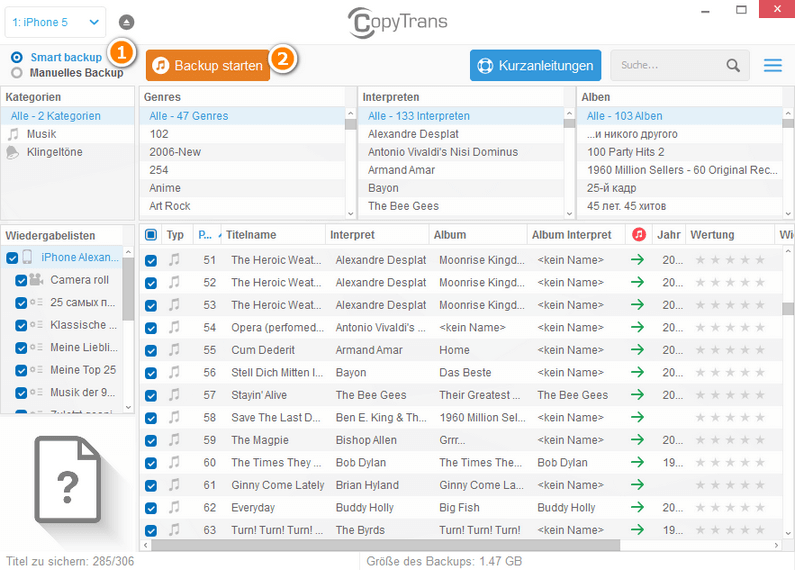Uncheck track 57 Stayin' Alive checkbox
Image resolution: width=795 pixels, height=570 pixels.
tap(151, 396)
